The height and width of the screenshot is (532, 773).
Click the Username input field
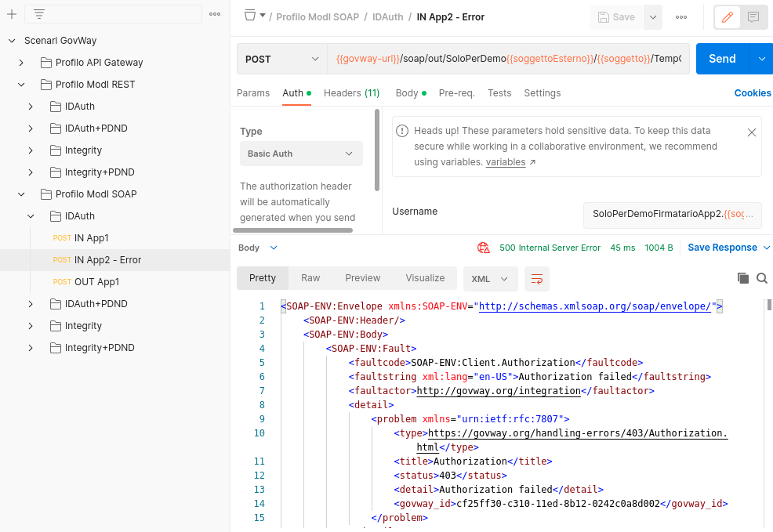coord(673,214)
